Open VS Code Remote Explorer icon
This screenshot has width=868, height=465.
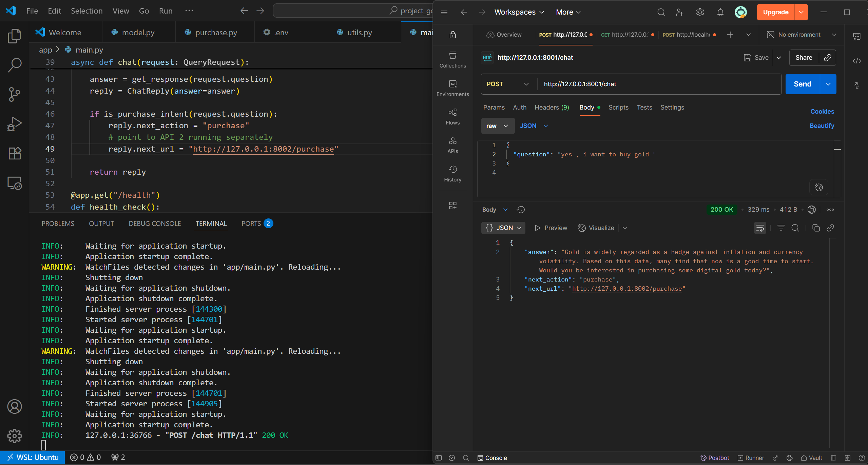click(x=14, y=183)
